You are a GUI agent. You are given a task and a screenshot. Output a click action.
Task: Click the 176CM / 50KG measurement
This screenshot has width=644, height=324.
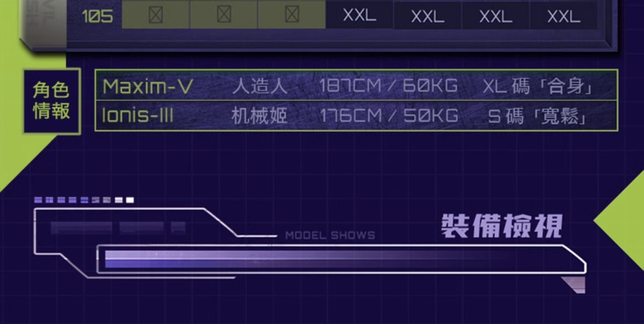(389, 115)
